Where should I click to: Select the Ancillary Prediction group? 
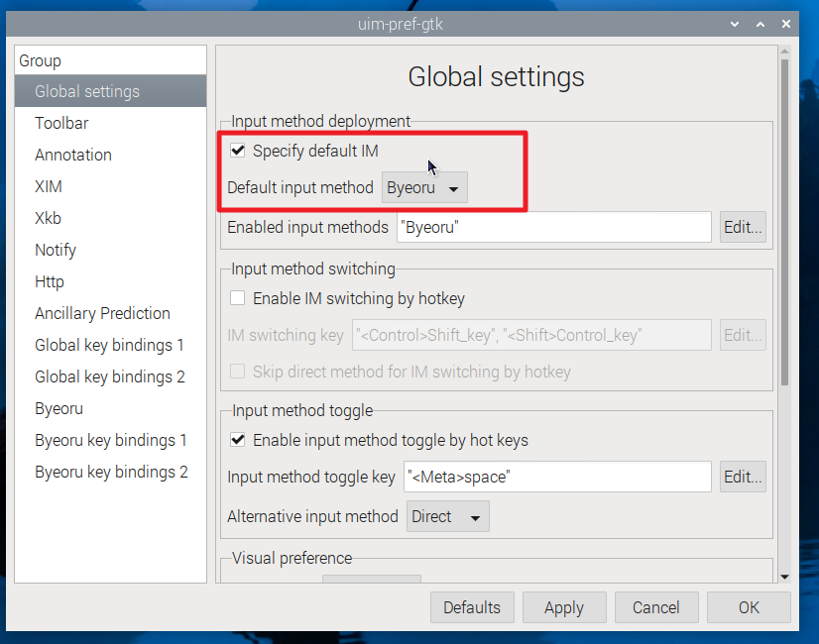[x=111, y=313]
